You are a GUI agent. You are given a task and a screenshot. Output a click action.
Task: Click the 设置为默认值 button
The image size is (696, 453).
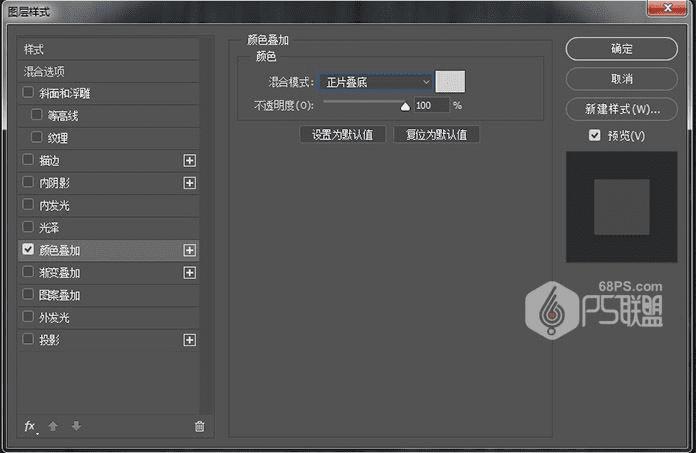coord(342,134)
